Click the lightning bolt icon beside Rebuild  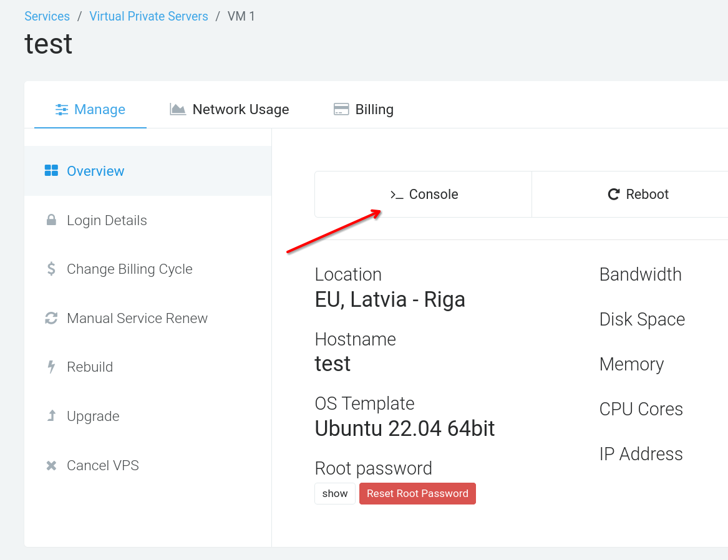coord(51,367)
